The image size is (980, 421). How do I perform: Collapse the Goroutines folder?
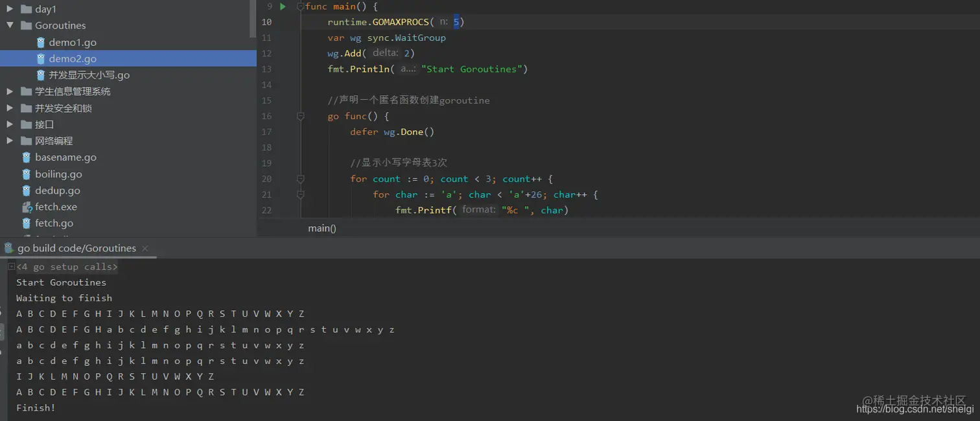[x=10, y=25]
